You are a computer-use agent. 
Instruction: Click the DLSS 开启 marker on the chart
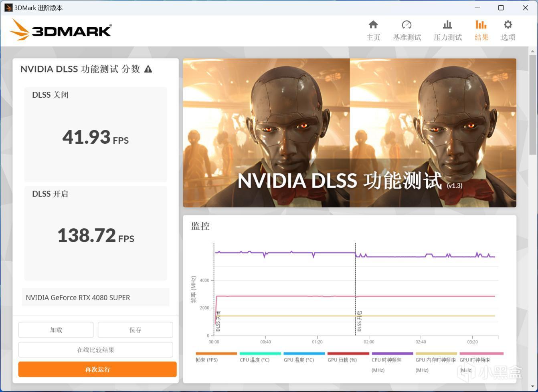359,321
